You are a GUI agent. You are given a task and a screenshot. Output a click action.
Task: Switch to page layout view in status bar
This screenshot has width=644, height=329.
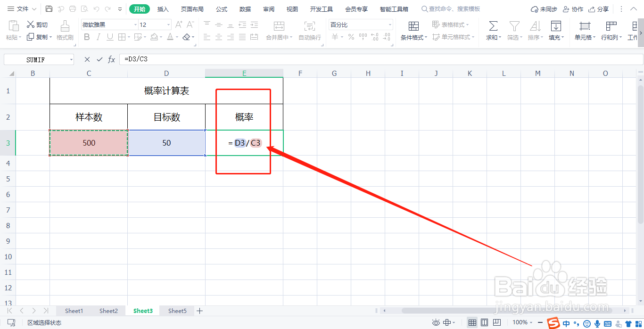pos(484,323)
